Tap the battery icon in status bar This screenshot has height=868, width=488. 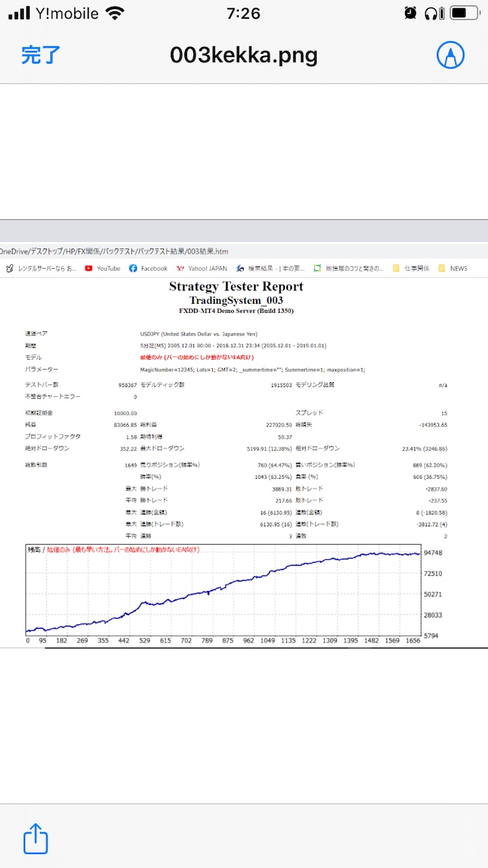coord(465,13)
